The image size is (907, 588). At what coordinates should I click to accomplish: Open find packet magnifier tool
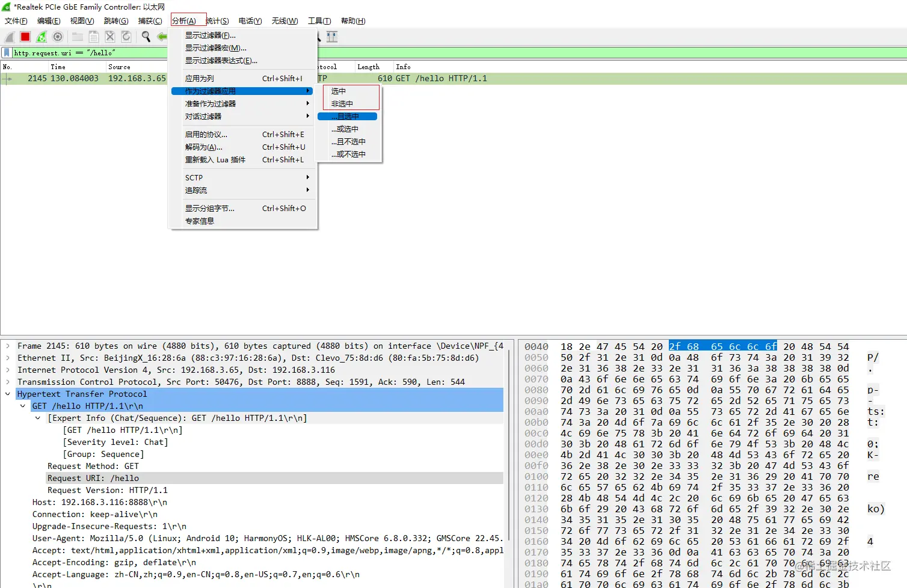(x=146, y=37)
